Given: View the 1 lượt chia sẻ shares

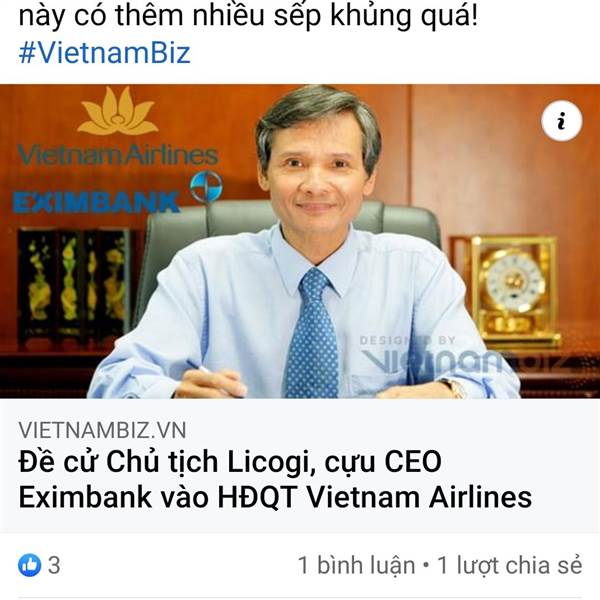Looking at the screenshot, I should click(510, 565).
